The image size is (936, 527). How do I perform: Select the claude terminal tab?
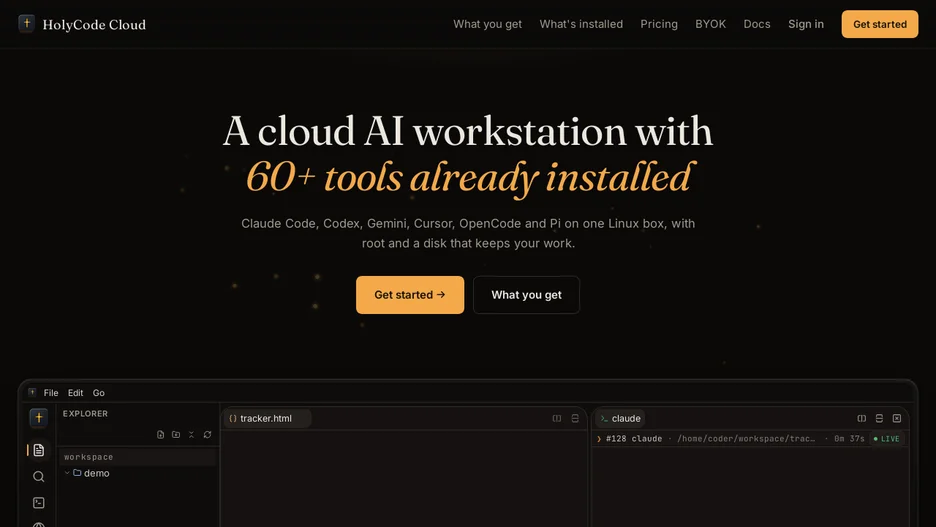pos(621,418)
